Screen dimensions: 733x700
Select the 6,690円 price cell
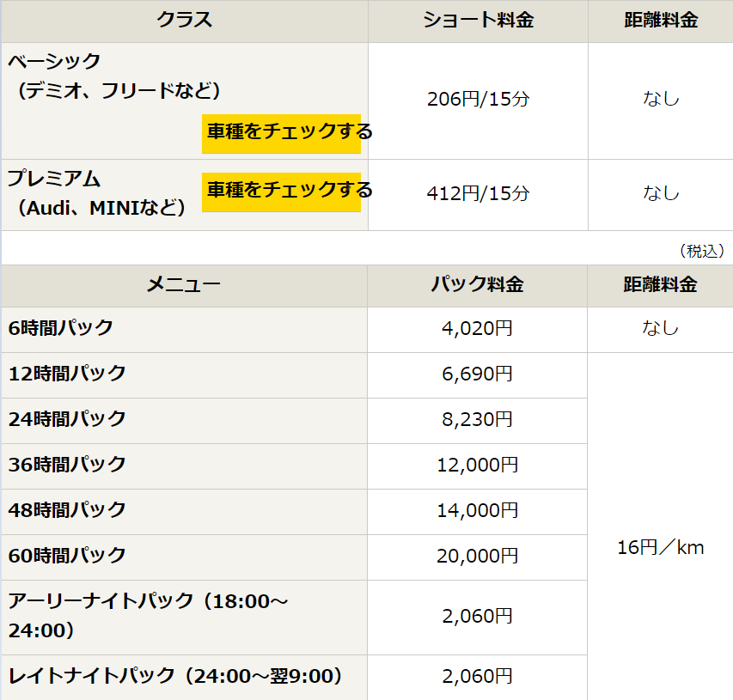coord(477,374)
